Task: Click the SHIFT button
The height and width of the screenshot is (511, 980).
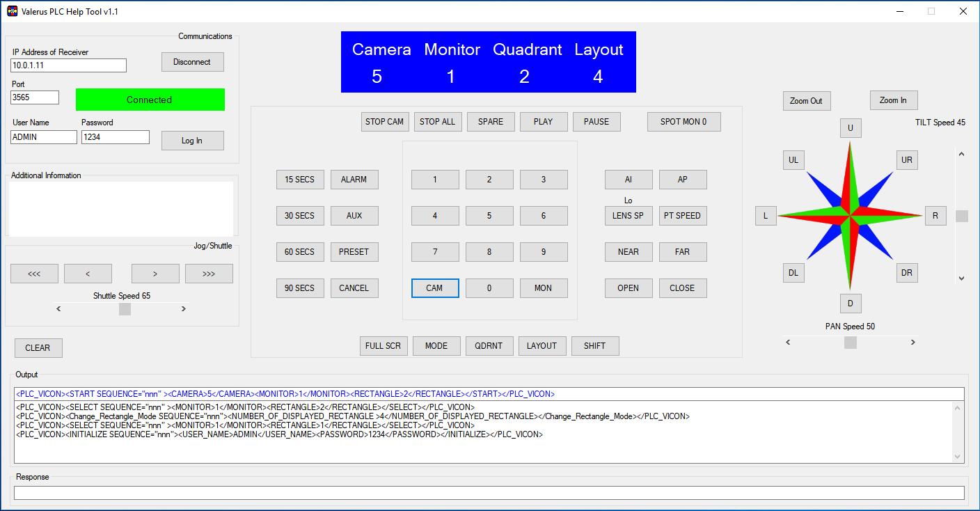Action: [x=595, y=346]
